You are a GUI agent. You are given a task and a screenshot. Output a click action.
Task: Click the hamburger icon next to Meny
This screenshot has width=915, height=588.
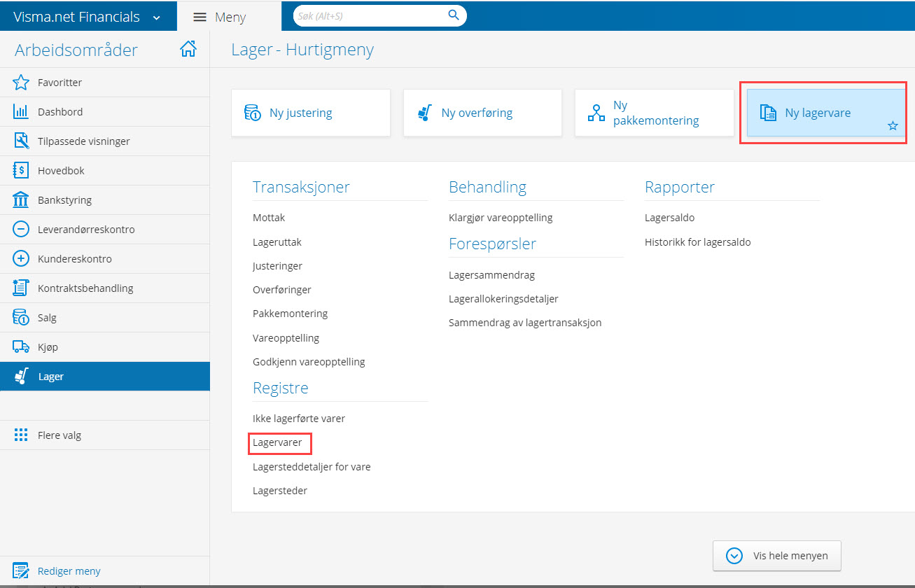(x=200, y=17)
